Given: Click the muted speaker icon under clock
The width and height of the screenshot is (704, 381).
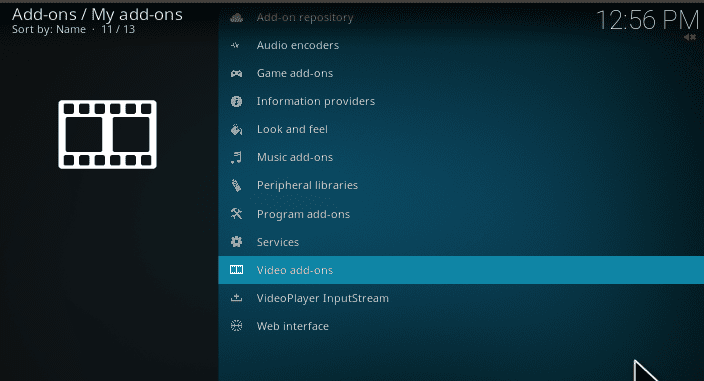Looking at the screenshot, I should click(690, 37).
